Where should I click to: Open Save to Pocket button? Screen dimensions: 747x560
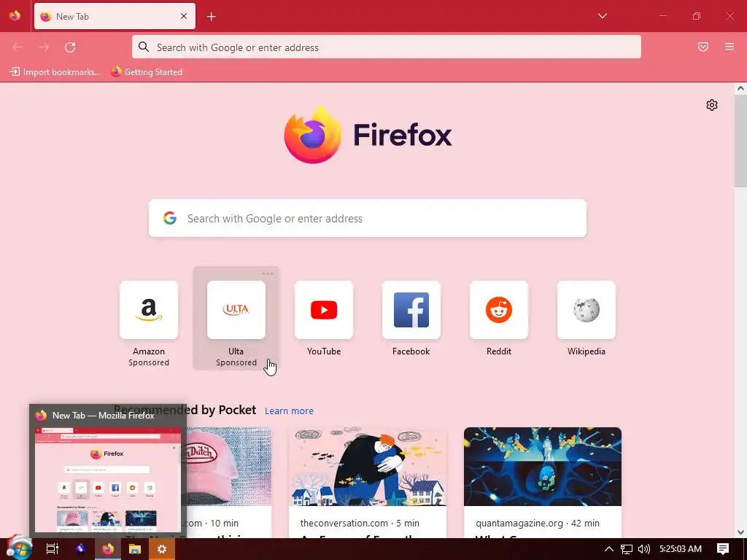pos(703,47)
